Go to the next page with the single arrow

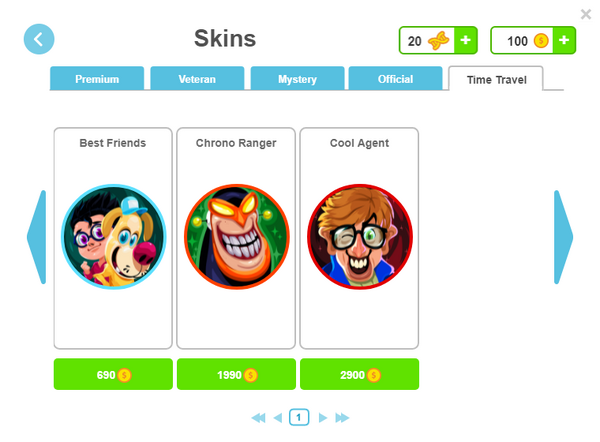[x=323, y=418]
